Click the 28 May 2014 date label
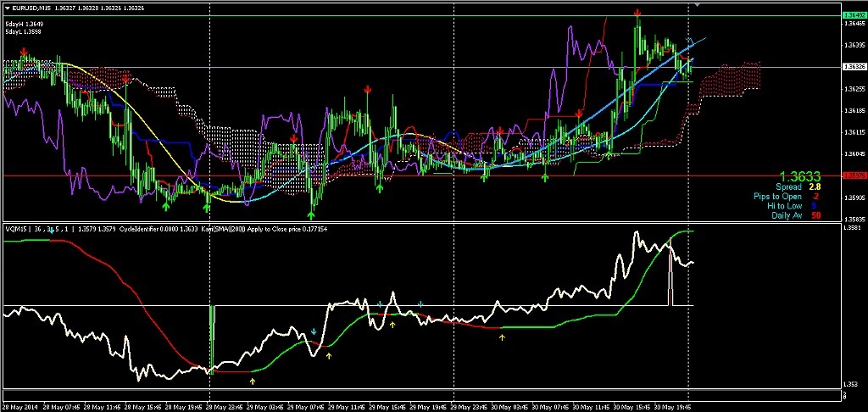The image size is (868, 412). [x=19, y=406]
